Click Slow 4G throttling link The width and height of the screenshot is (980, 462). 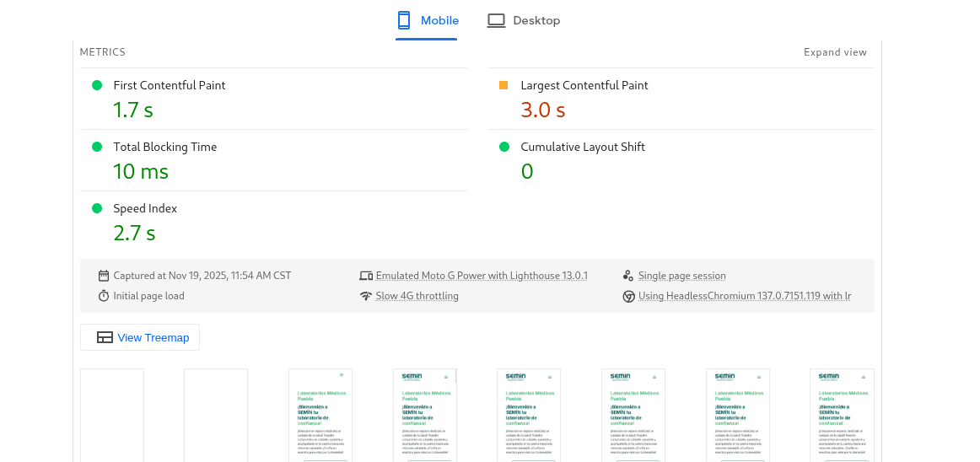point(417,296)
